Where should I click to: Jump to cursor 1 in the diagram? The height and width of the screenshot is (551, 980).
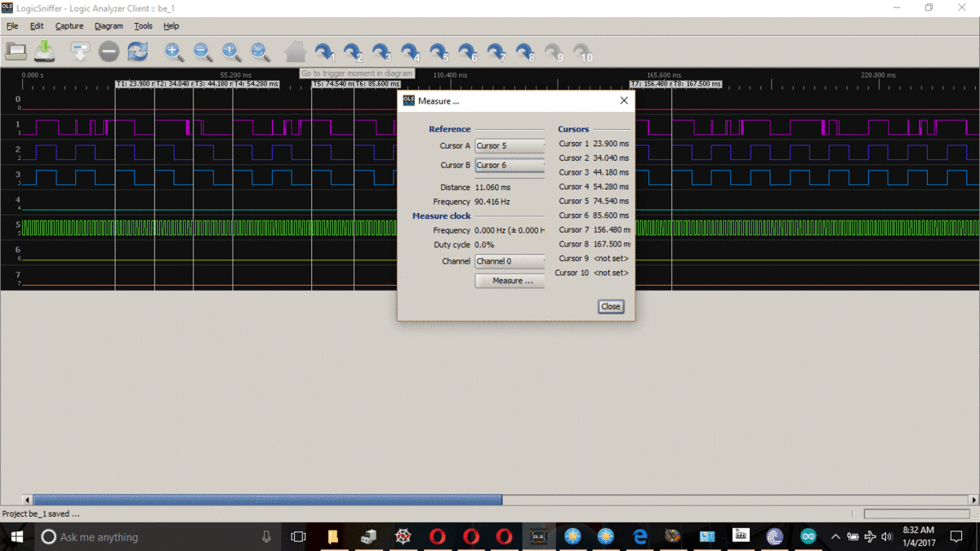(325, 52)
